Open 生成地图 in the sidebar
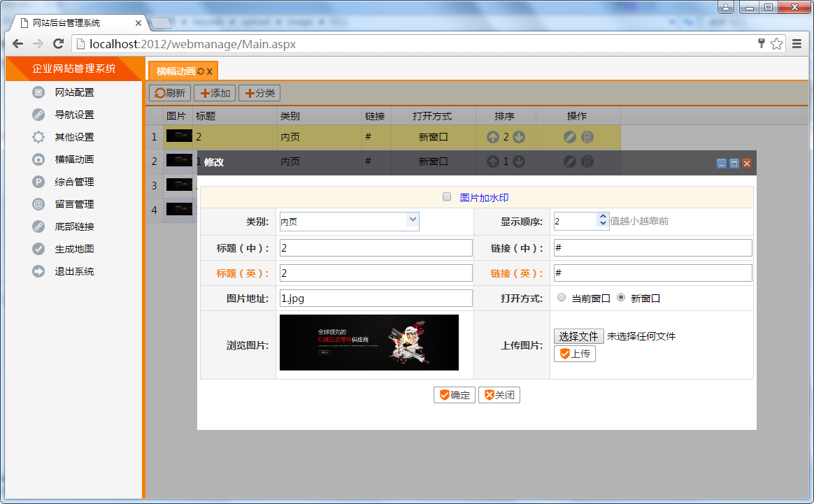 coord(74,249)
